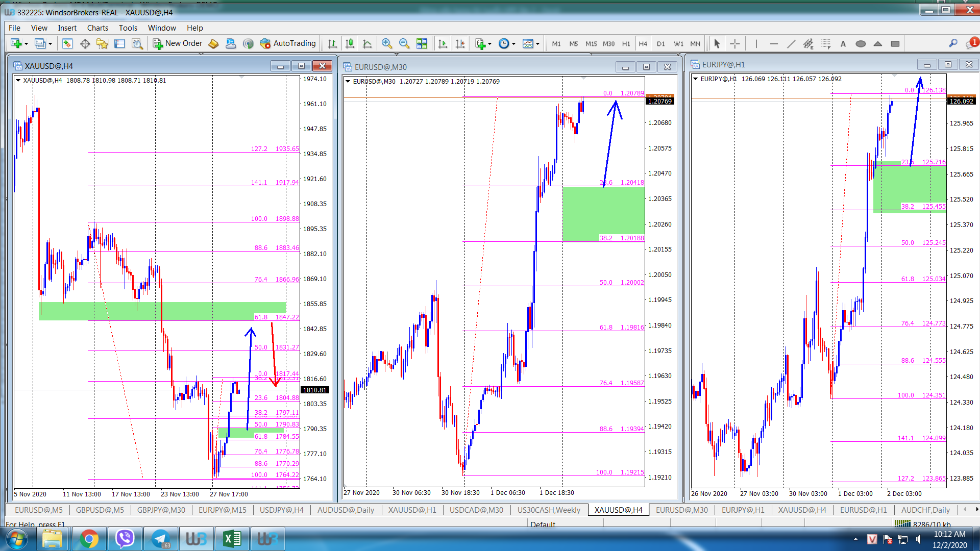The height and width of the screenshot is (551, 980).
Task: Select the arrow Cursor tool
Action: (x=717, y=44)
